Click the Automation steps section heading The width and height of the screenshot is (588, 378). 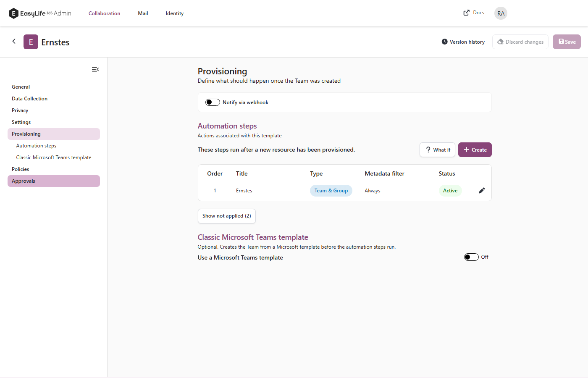click(x=227, y=126)
